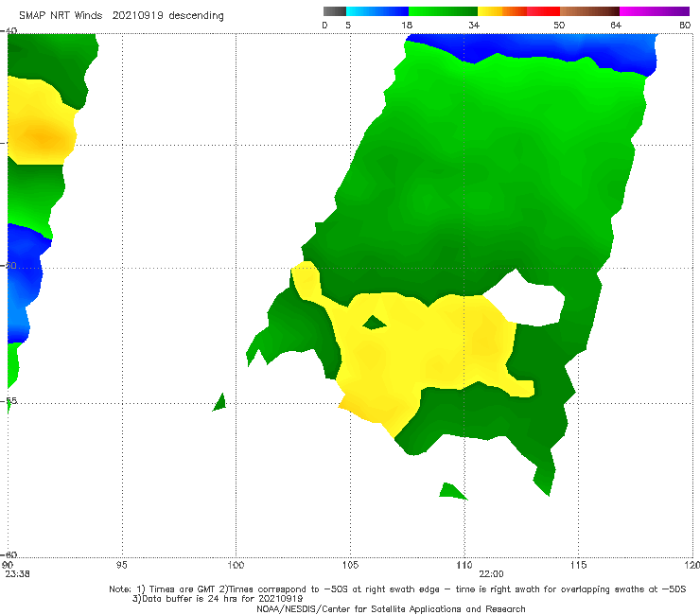The height and width of the screenshot is (615, 700).
Task: Click the yellow segment of the color bar
Action: tap(490, 11)
